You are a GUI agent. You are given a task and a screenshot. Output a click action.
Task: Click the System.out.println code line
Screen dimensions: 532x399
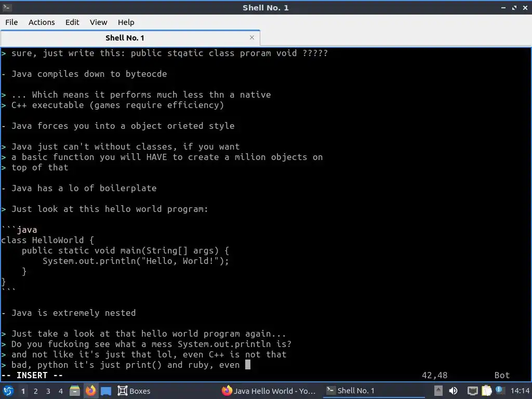136,261
